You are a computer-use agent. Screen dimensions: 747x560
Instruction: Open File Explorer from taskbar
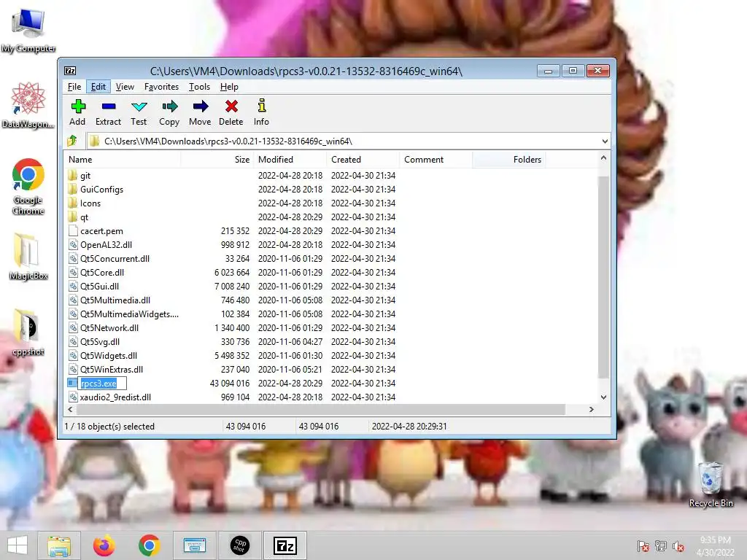tap(59, 545)
